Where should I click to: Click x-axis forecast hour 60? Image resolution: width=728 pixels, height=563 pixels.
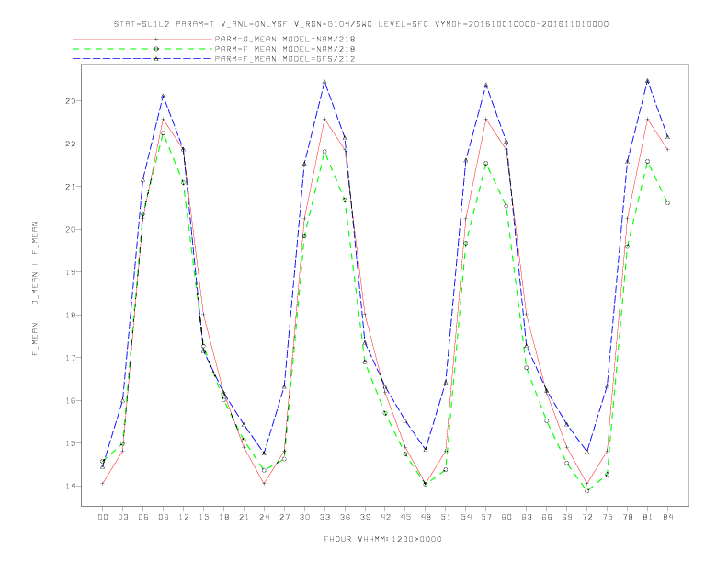point(506,517)
